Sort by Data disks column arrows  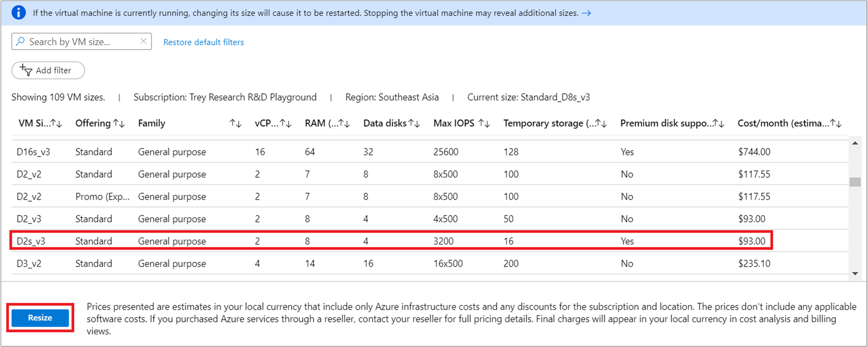pos(414,123)
